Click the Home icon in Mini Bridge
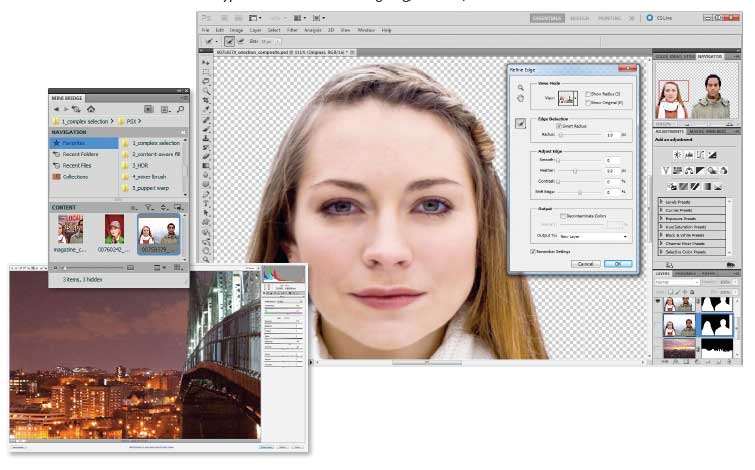The width and height of the screenshot is (755, 470). (x=91, y=108)
